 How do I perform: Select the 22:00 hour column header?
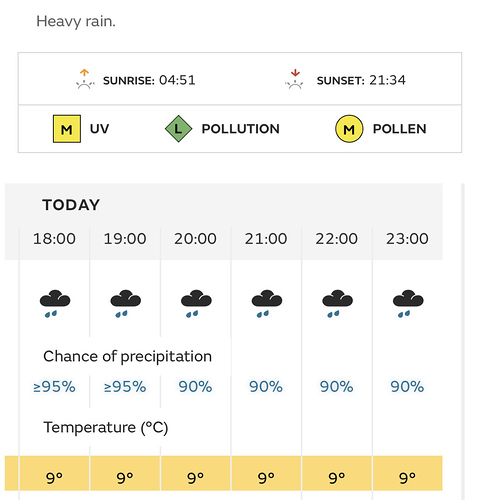click(337, 239)
